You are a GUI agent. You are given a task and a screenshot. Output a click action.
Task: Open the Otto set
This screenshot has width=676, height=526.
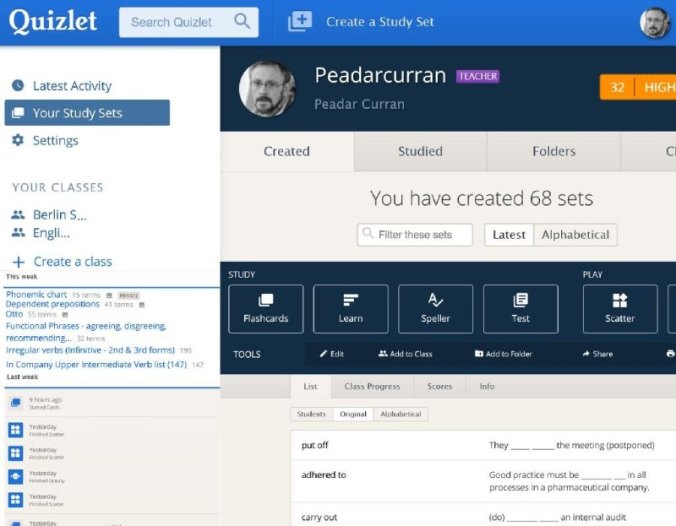point(14,314)
